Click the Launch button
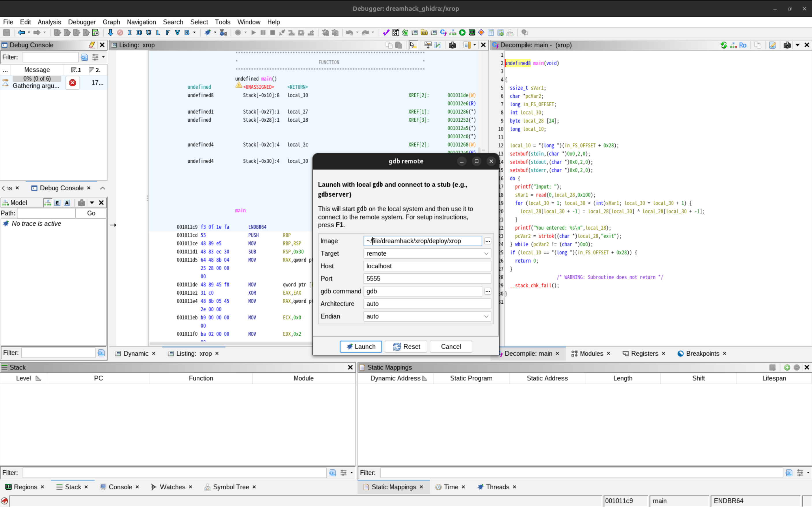Viewport: 812px width, 507px height. (361, 347)
